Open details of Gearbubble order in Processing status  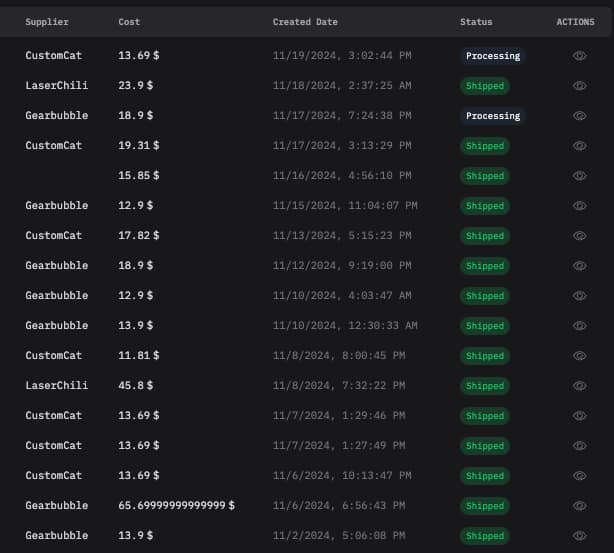click(579, 116)
